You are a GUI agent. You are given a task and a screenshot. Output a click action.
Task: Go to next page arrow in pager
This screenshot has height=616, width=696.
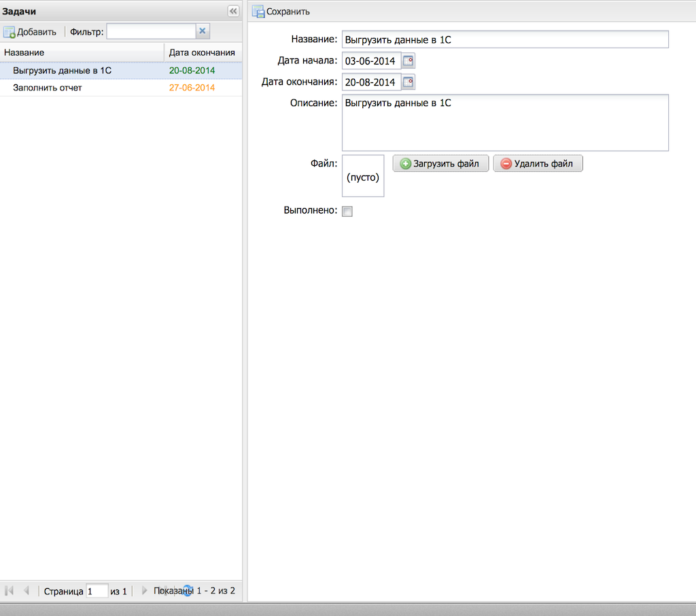144,591
